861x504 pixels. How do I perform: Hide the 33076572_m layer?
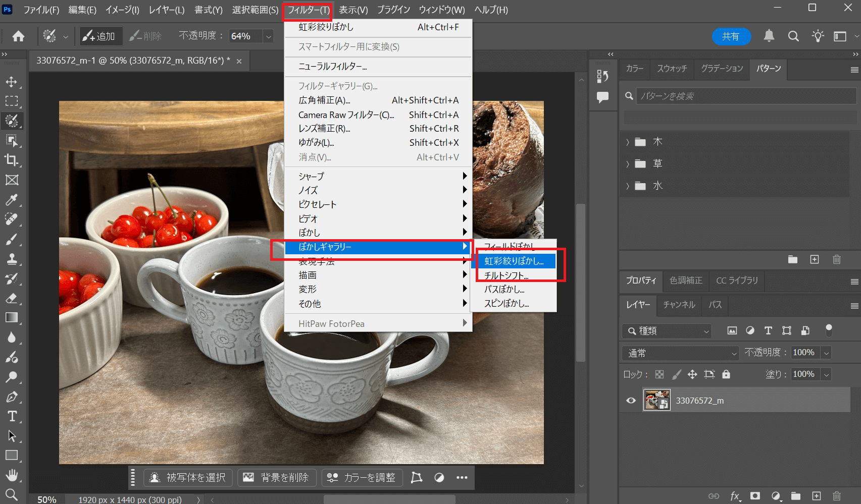coord(631,401)
